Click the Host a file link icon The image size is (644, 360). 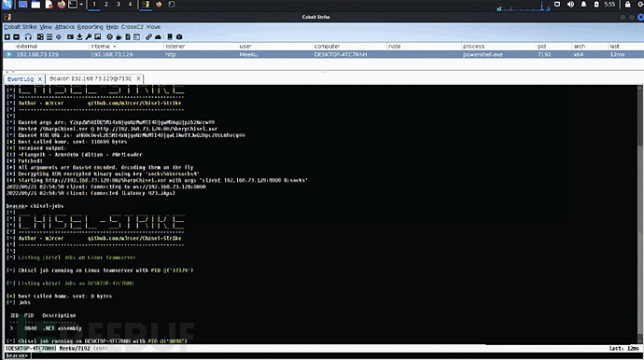pyautogui.click(x=148, y=37)
